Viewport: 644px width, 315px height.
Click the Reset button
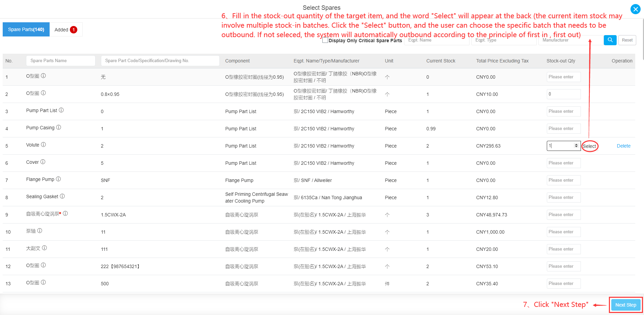(627, 40)
